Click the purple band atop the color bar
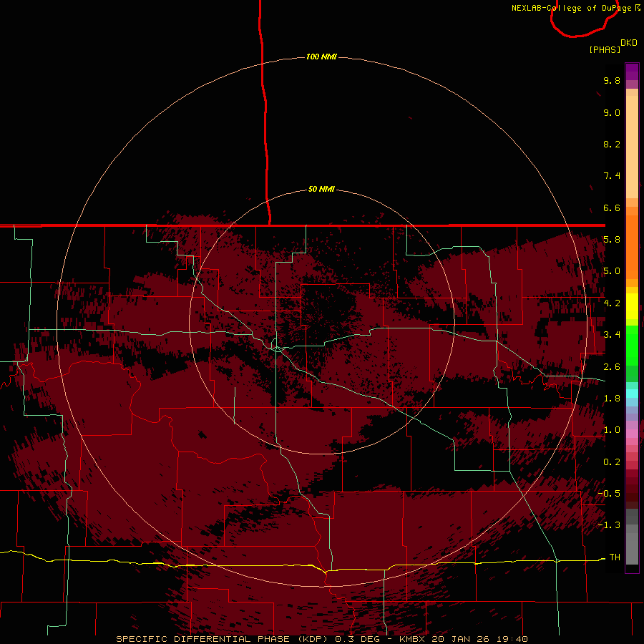The width and height of the screenshot is (644, 644). point(632,72)
